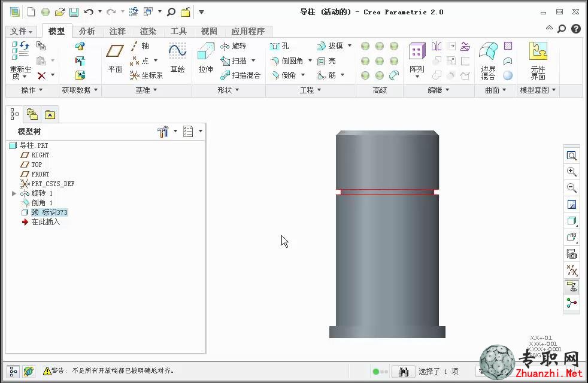Image resolution: width=588 pixels, height=383 pixels.
Task: Expand the Revolve 1 (旋转 1) tree node
Action: click(14, 193)
